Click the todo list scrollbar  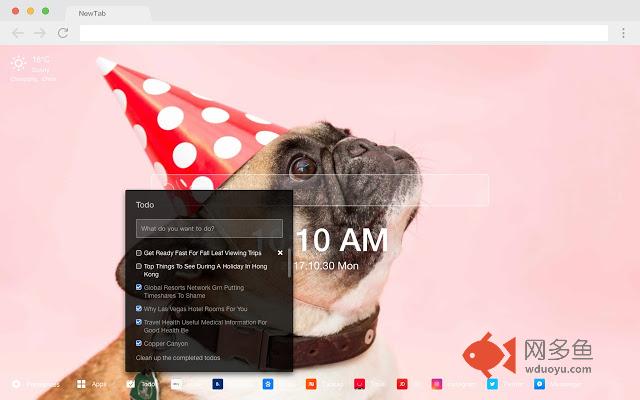click(x=290, y=263)
